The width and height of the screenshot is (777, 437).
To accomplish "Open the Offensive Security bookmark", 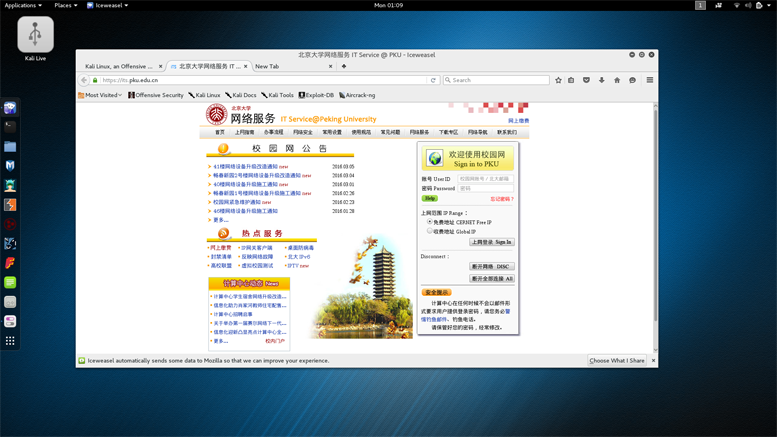I will [156, 95].
